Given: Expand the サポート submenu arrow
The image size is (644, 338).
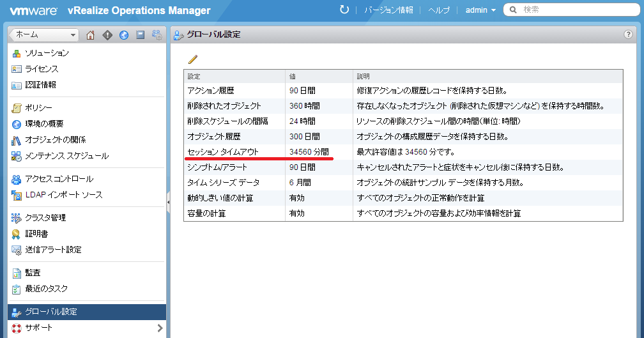Looking at the screenshot, I should (x=160, y=328).
